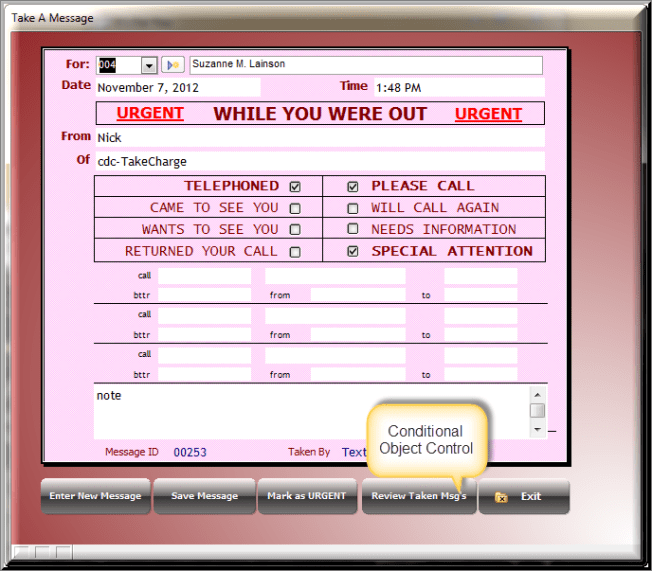Click into the note text area
652x571 pixels.
[310, 411]
